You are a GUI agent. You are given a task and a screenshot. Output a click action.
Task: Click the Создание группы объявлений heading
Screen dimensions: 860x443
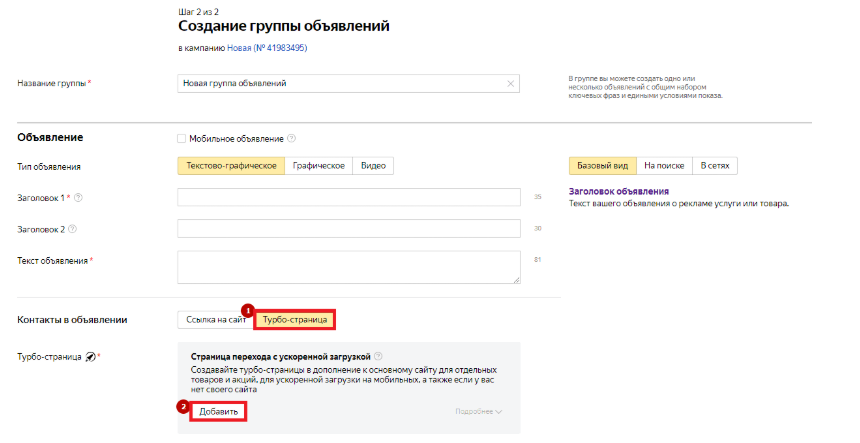(x=284, y=26)
